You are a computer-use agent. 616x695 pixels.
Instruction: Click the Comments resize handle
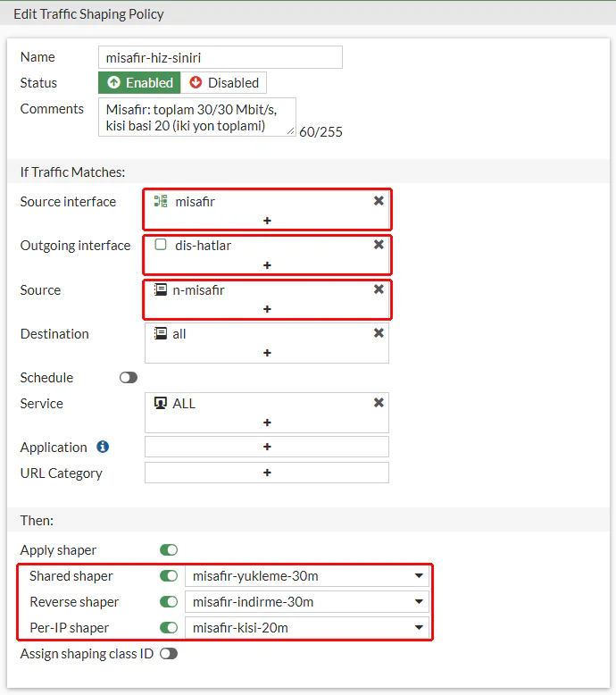click(290, 130)
